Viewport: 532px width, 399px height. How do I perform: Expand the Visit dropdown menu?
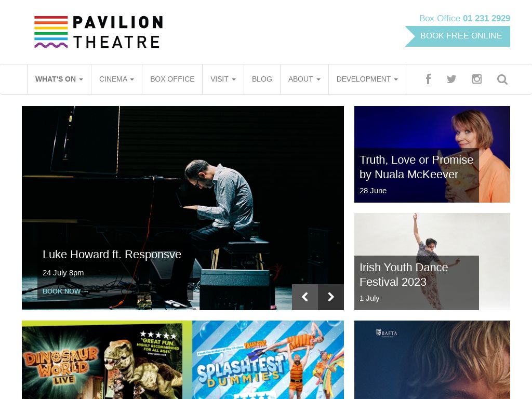pyautogui.click(x=223, y=79)
